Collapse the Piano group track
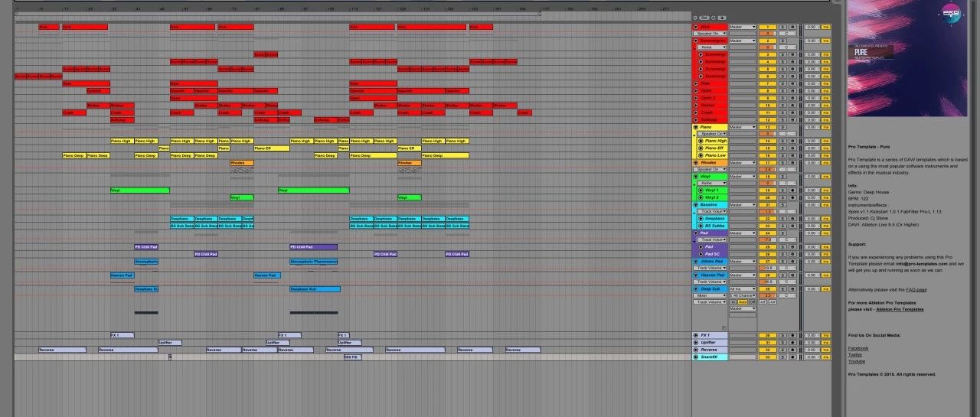 (695, 127)
